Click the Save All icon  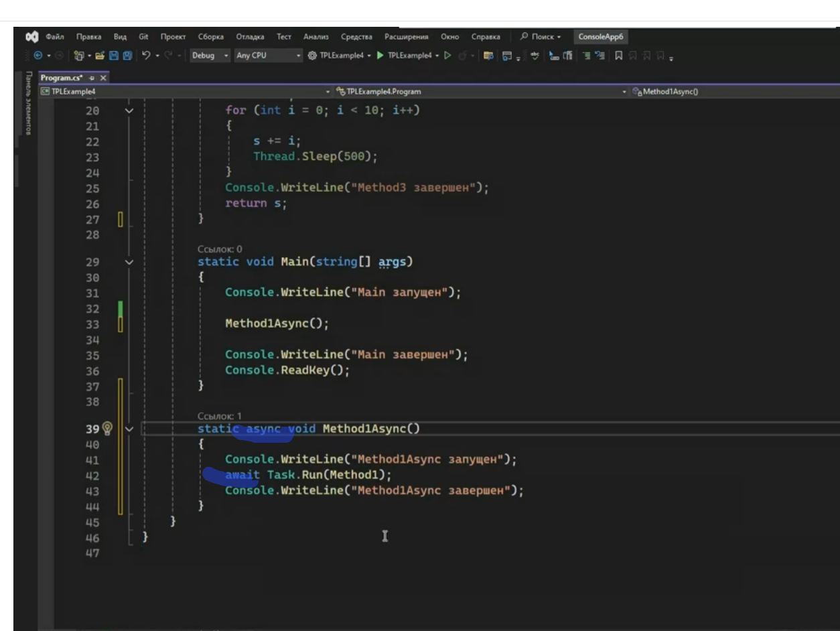127,56
